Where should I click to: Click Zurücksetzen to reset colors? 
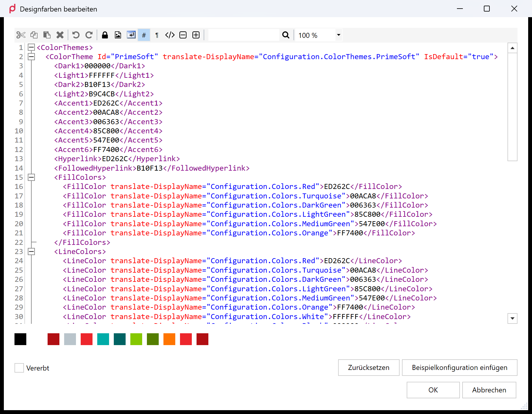coord(369,368)
